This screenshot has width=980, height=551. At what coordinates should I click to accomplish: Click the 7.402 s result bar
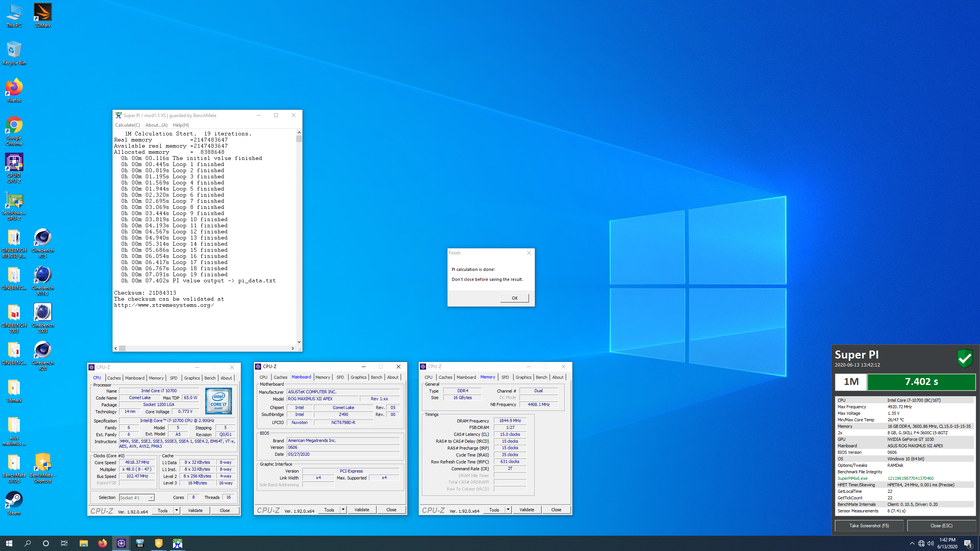click(921, 382)
